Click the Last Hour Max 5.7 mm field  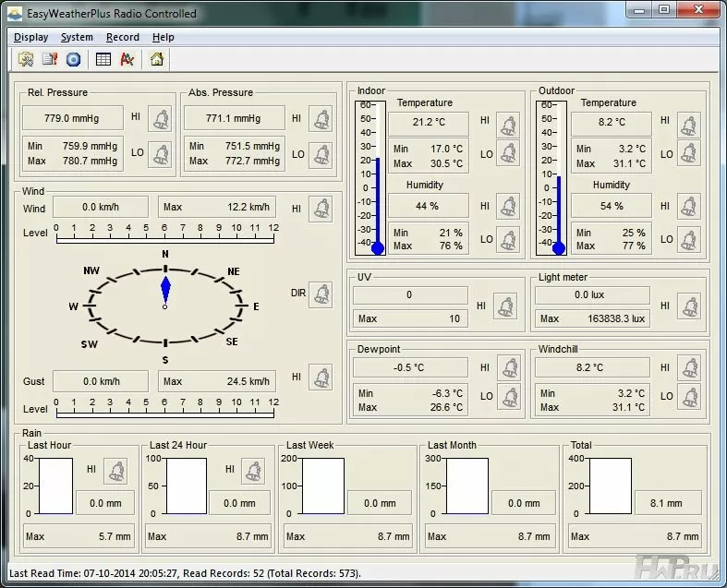tap(79, 536)
